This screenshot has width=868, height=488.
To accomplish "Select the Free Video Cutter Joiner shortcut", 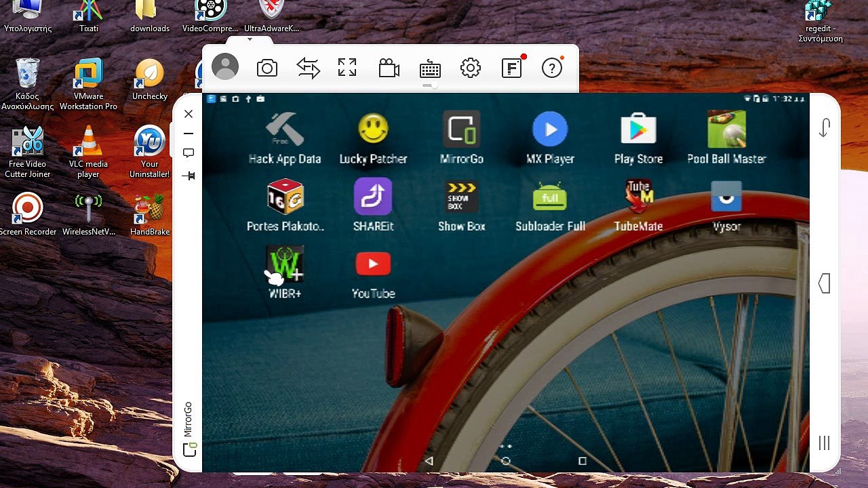I will point(28,152).
